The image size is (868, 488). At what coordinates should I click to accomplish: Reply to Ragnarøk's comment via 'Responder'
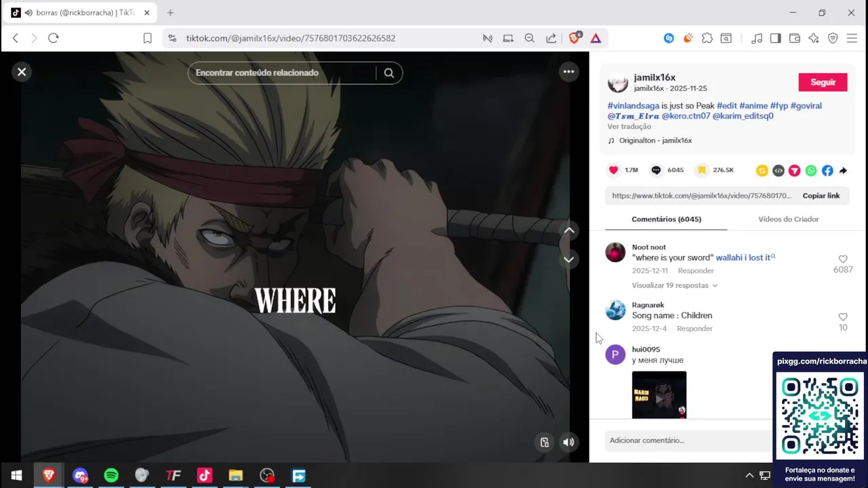click(x=694, y=329)
